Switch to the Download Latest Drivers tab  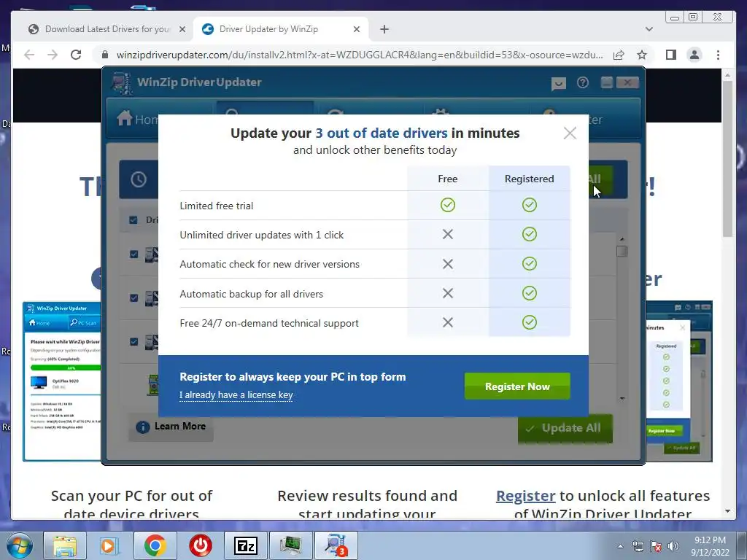pyautogui.click(x=107, y=29)
